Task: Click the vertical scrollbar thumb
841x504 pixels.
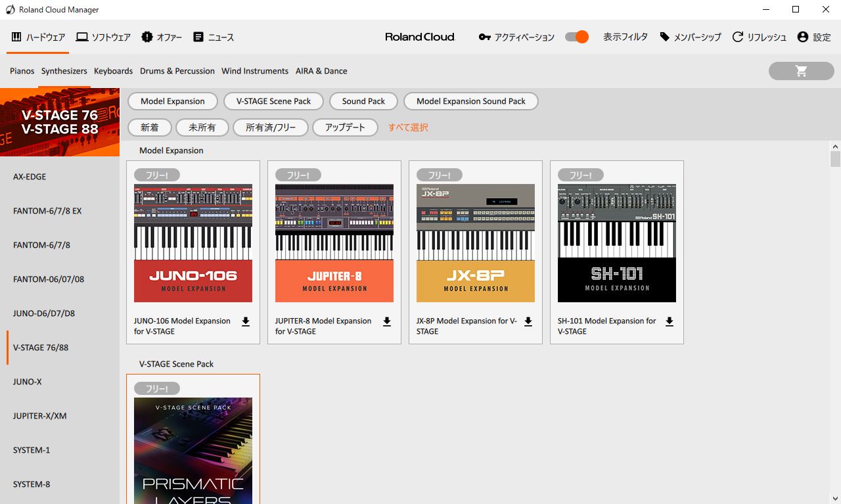Action: coord(835,159)
